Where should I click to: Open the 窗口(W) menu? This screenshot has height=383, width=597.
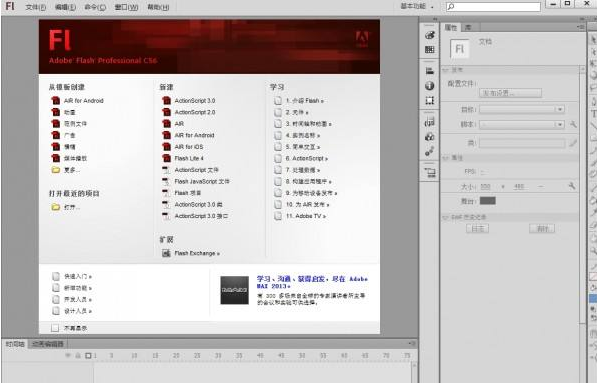point(126,7)
